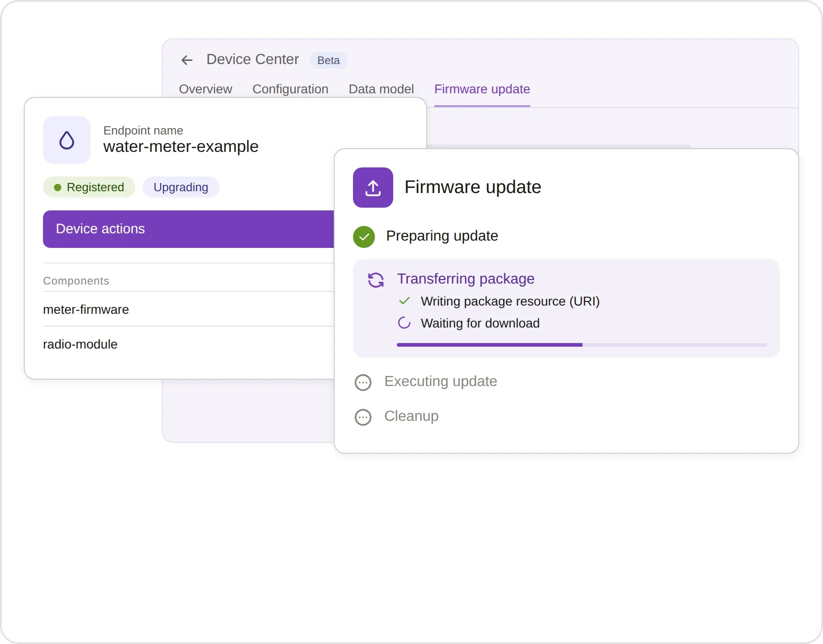Screen dimensions: 823x644
Task: Click the pending icon beside Cleanup
Action: (363, 417)
